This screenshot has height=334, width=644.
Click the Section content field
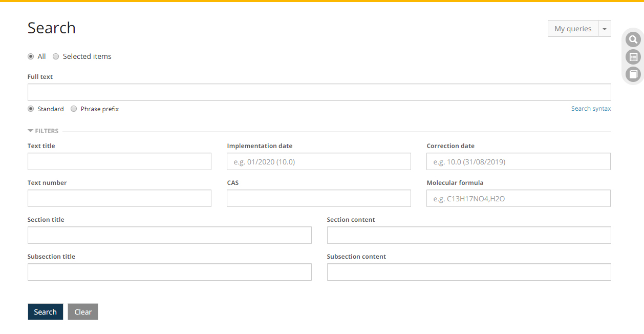(x=468, y=235)
